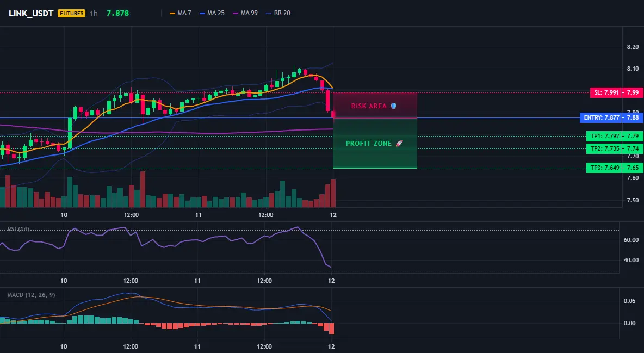Click date label 10 under volume bars
Image resolution: width=644 pixels, height=353 pixels.
(x=64, y=215)
